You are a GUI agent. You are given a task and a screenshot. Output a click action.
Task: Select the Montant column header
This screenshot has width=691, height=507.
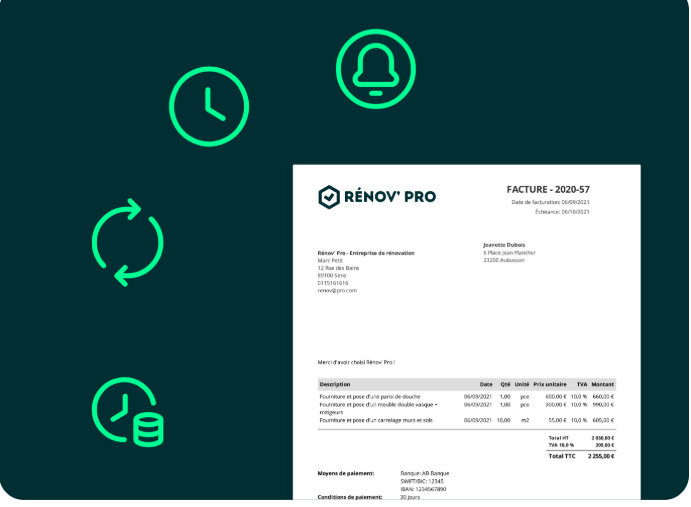tap(602, 384)
